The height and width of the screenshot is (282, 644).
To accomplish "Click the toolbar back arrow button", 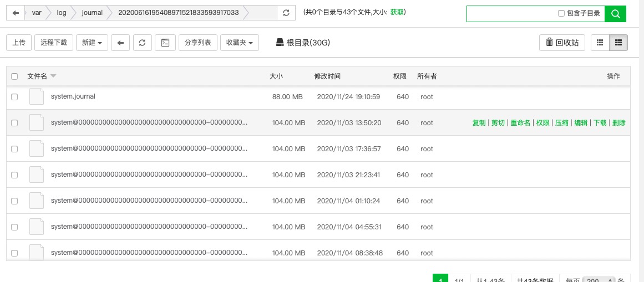I will (x=120, y=43).
